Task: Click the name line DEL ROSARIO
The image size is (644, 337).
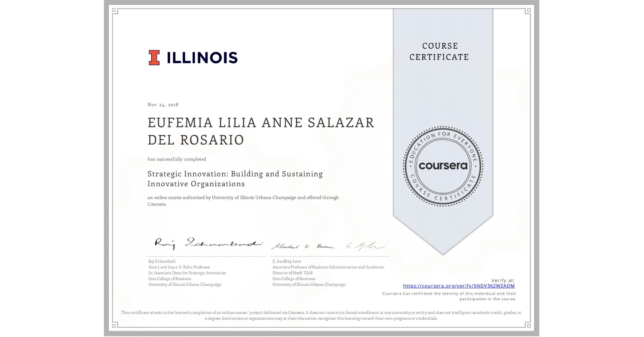Action: pos(196,140)
